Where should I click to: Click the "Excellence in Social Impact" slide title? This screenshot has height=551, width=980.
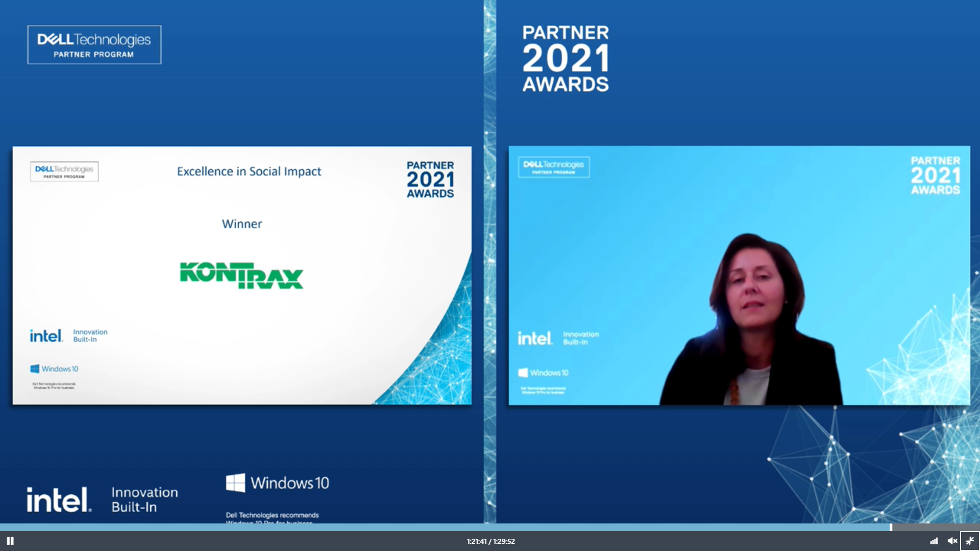tap(249, 171)
